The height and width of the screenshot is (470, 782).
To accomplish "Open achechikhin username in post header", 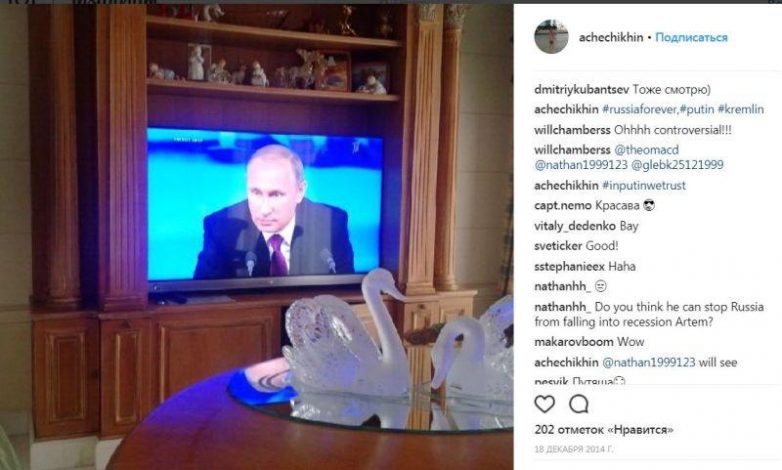I will [611, 37].
